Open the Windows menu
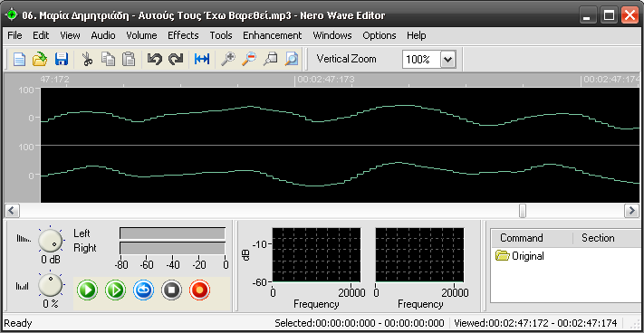This screenshot has height=333, width=644. (x=332, y=35)
